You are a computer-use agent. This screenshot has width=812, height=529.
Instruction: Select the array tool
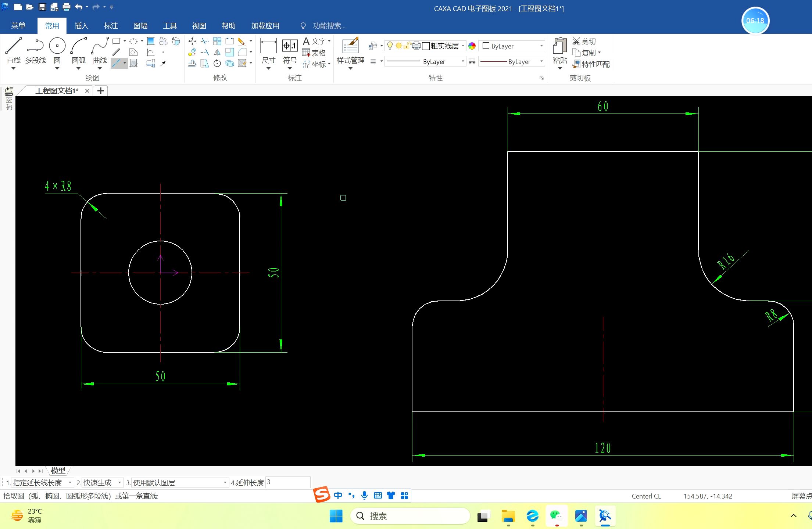click(217, 41)
